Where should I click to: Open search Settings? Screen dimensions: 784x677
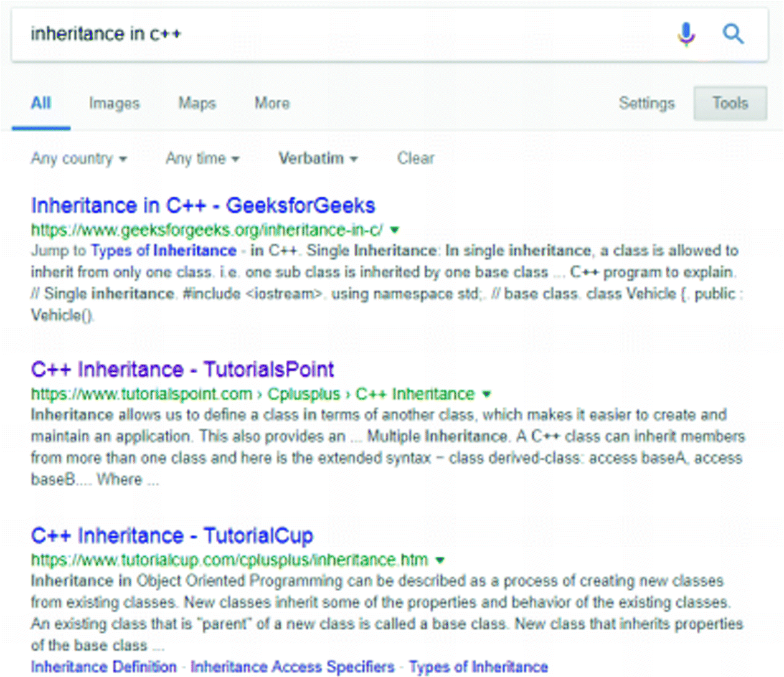click(x=646, y=103)
